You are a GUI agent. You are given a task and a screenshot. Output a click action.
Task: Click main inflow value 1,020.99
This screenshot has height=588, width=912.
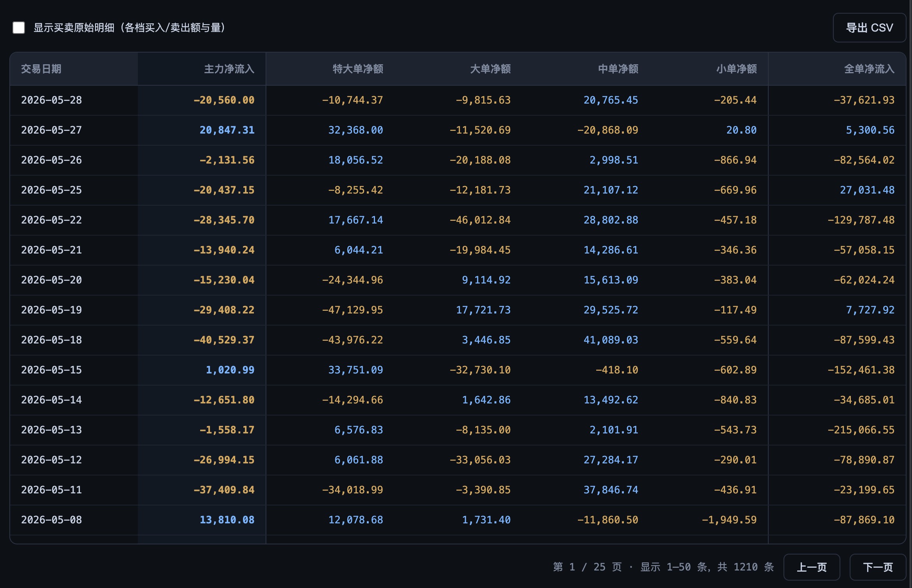pos(230,370)
